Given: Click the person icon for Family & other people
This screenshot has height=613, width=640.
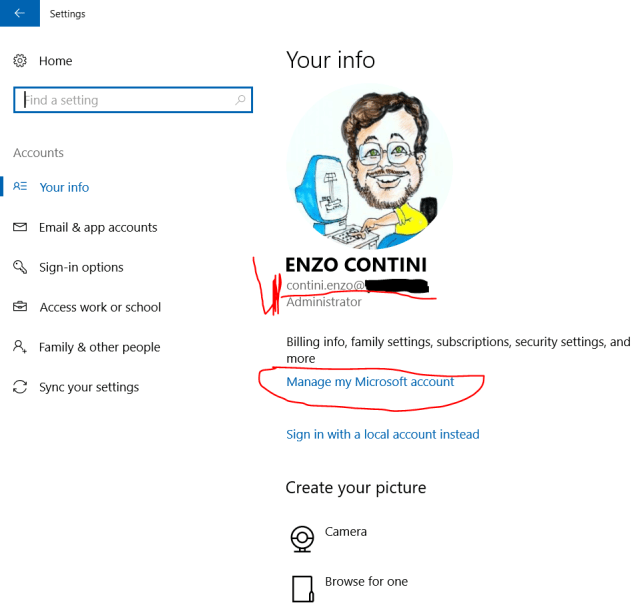Looking at the screenshot, I should click(x=20, y=347).
